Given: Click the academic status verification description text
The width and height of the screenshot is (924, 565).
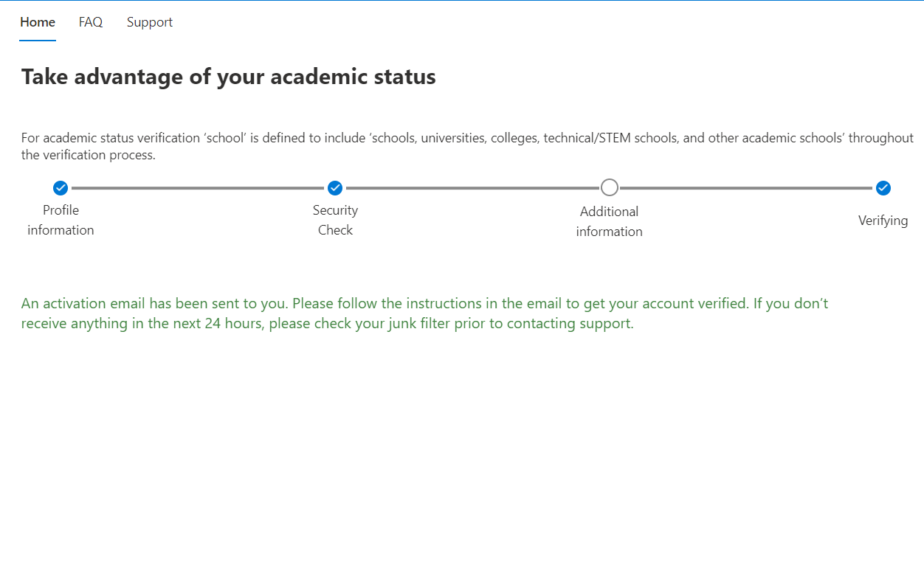Looking at the screenshot, I should pyautogui.click(x=467, y=146).
